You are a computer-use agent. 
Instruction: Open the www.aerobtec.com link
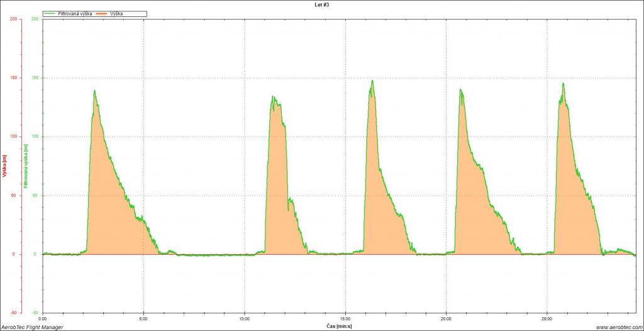(x=618, y=327)
